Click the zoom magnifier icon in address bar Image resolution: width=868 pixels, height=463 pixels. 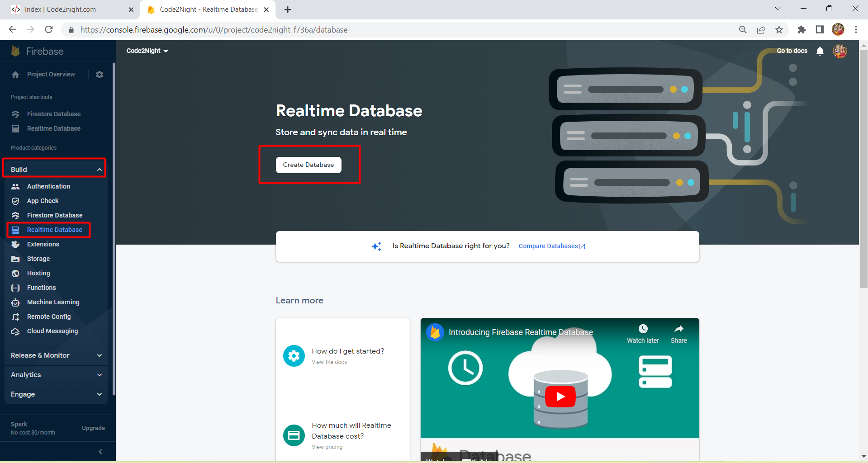[743, 29]
